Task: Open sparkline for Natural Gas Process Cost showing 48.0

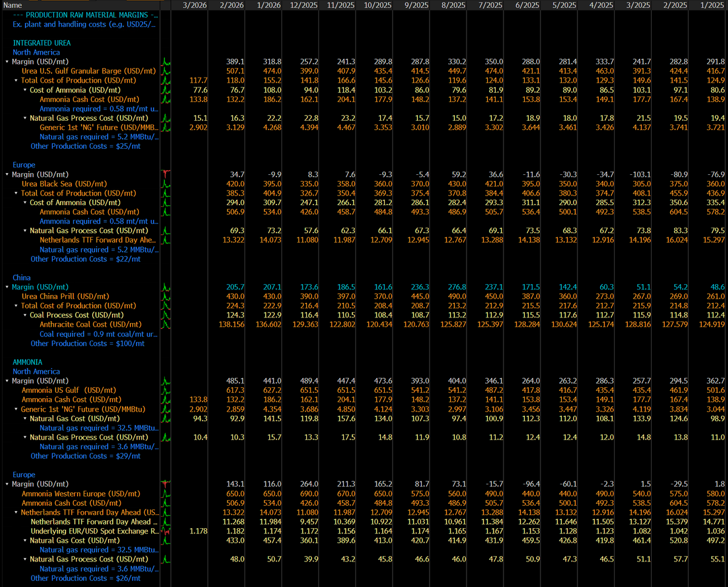Action: click(166, 559)
